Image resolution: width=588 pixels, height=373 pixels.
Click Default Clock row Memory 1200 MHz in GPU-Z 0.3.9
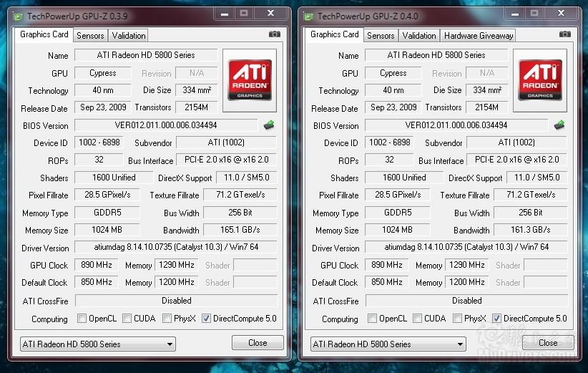point(176,282)
